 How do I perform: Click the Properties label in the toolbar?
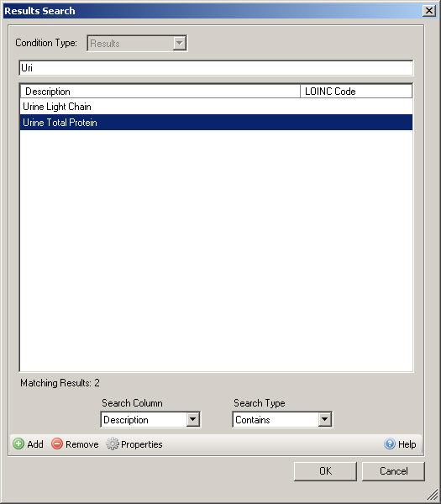(x=142, y=444)
